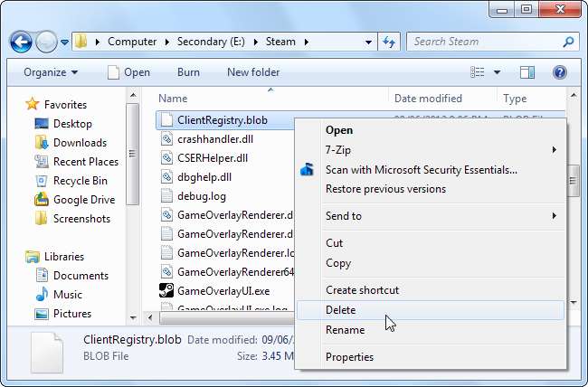Open the Pictures library
Viewport: 588px width, 387px height.
point(72,314)
